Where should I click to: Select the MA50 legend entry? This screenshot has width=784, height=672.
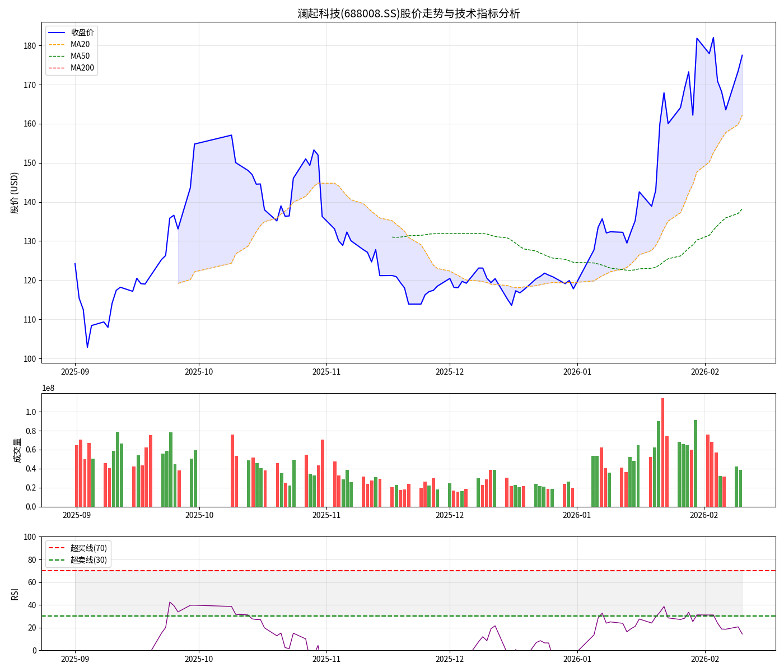pos(80,56)
